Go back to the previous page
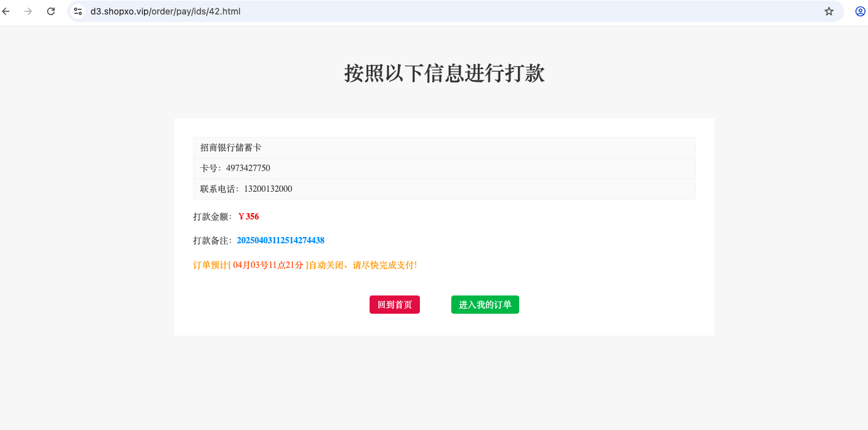 pyautogui.click(x=6, y=11)
